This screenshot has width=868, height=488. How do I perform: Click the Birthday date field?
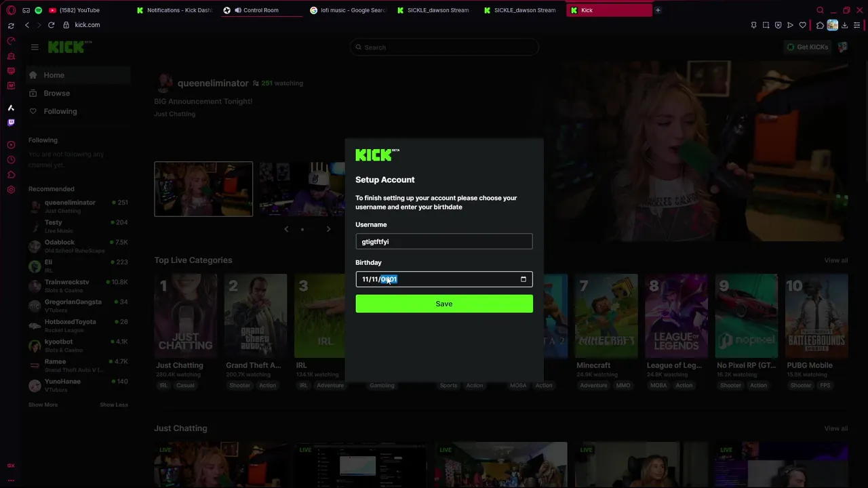pos(444,279)
